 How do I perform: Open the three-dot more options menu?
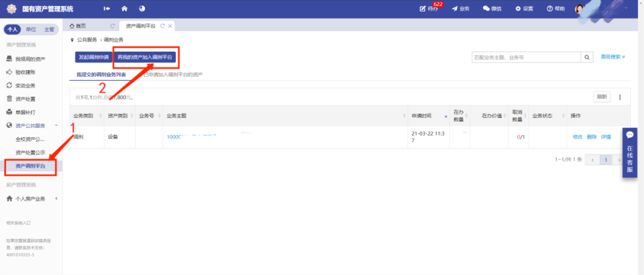(620, 97)
